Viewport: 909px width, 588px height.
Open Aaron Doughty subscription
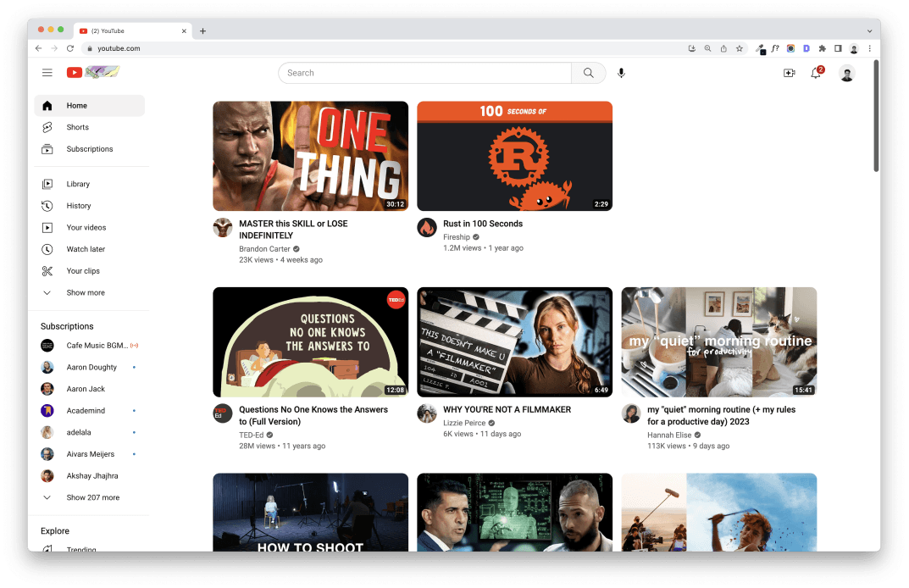coord(91,367)
